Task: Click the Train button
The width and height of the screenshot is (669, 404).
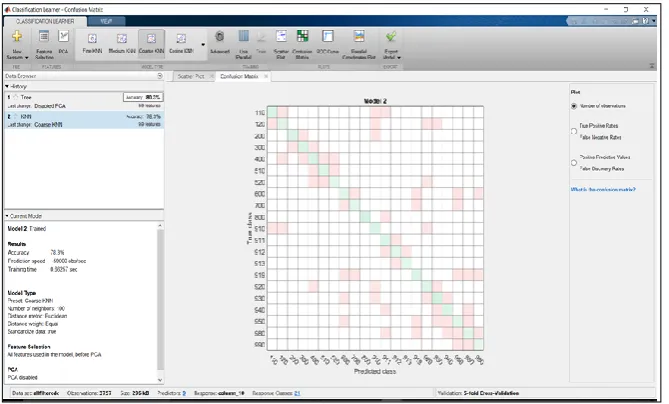Action: pyautogui.click(x=261, y=43)
